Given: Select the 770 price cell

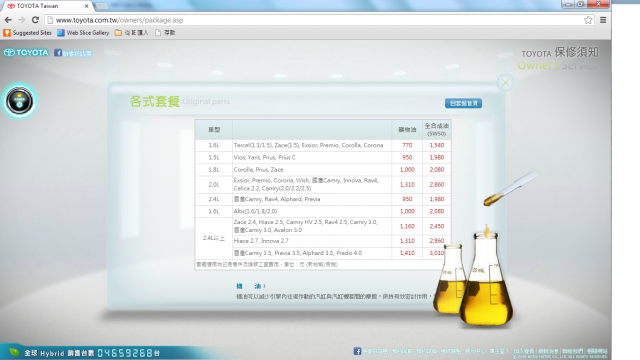Looking at the screenshot, I should 407,145.
